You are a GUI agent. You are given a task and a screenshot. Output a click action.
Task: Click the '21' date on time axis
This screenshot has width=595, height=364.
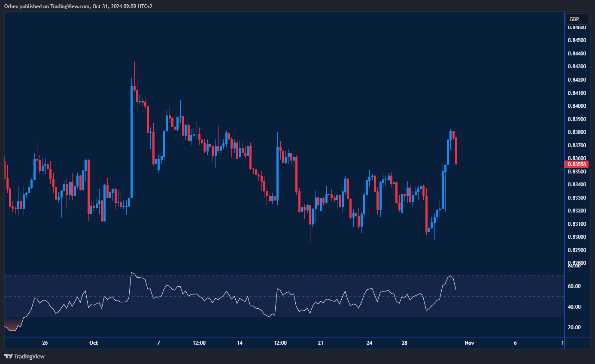point(320,343)
